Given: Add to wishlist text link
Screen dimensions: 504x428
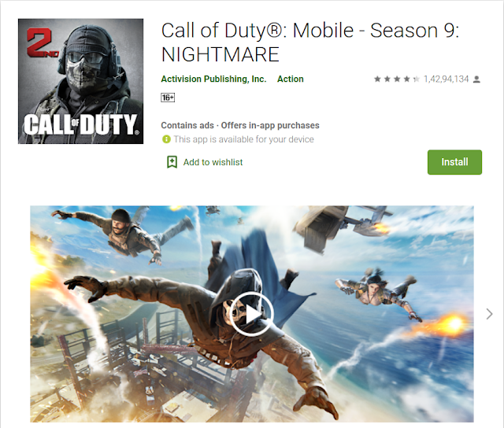Looking at the screenshot, I should pos(213,162).
